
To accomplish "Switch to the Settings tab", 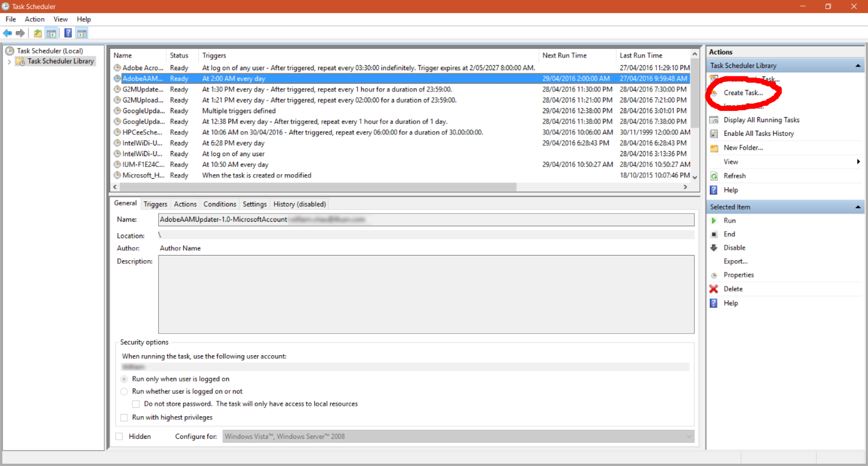I will tap(255, 204).
